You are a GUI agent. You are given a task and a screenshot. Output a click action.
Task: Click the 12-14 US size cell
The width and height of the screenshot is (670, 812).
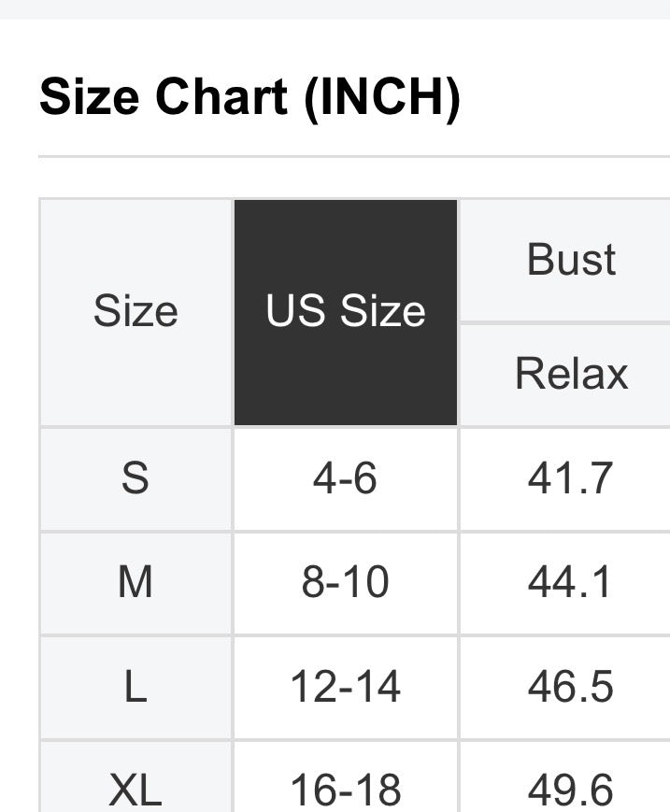pos(346,688)
